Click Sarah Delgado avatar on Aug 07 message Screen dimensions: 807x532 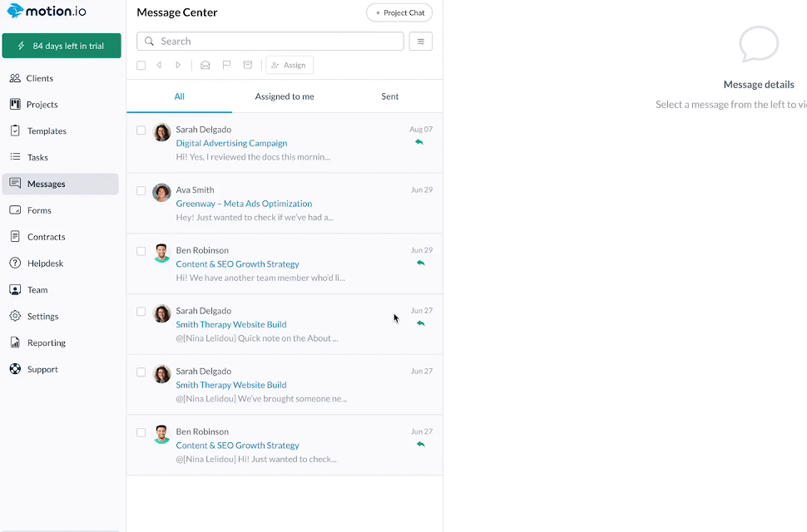click(161, 132)
